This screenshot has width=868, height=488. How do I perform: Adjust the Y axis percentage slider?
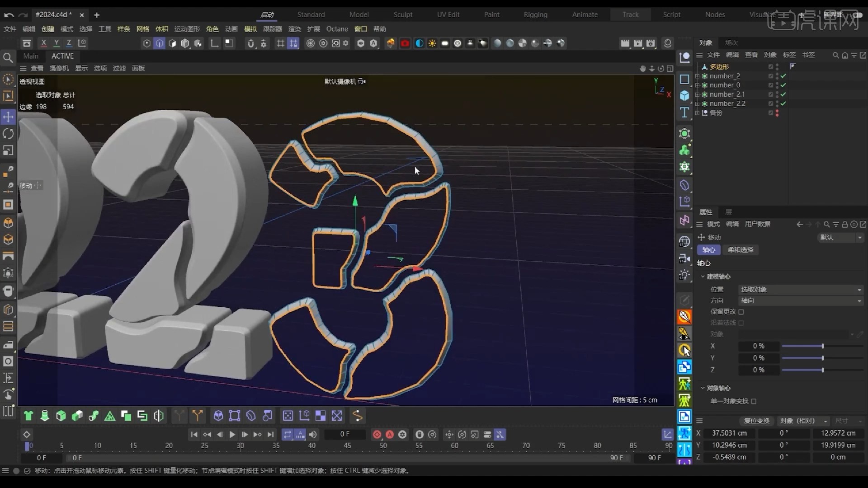point(822,358)
